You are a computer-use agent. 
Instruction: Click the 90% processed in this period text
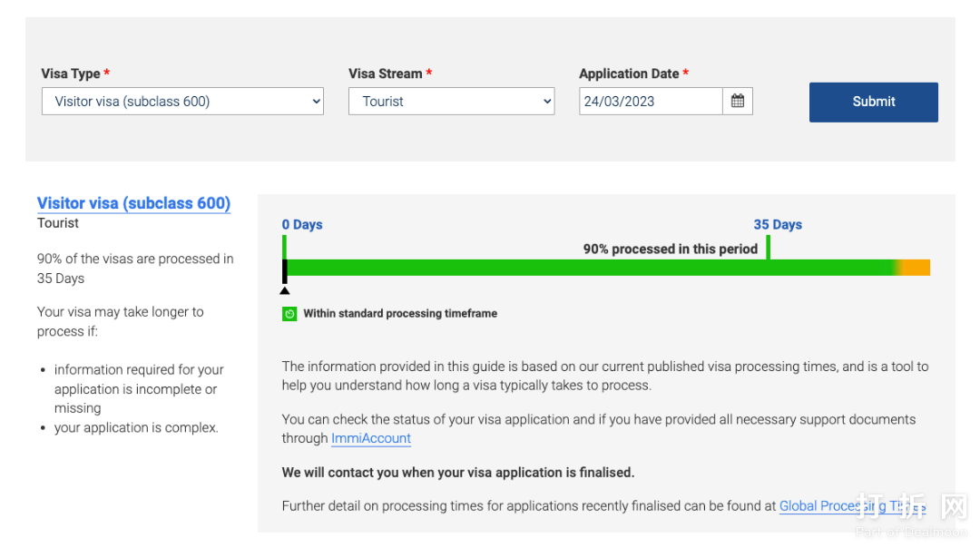670,249
